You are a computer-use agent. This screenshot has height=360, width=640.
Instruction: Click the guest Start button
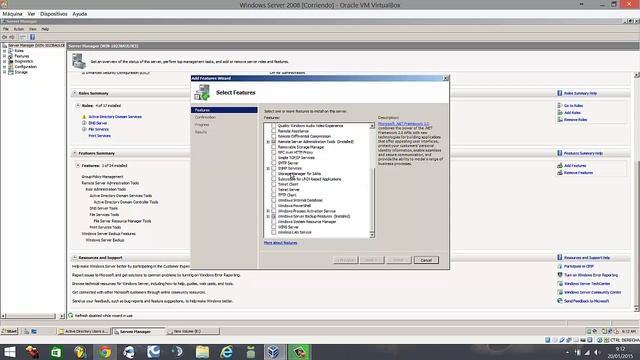[10, 331]
